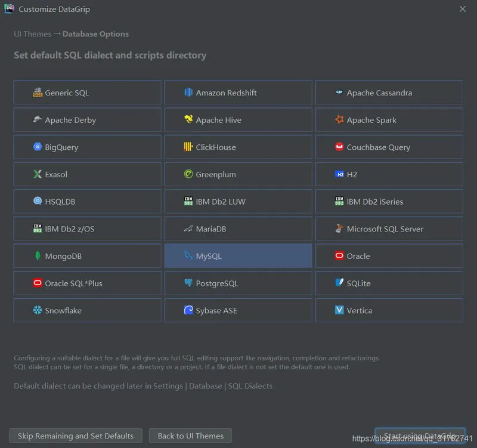Select MongoDB dialect label
The image size is (477, 448).
(63, 257)
